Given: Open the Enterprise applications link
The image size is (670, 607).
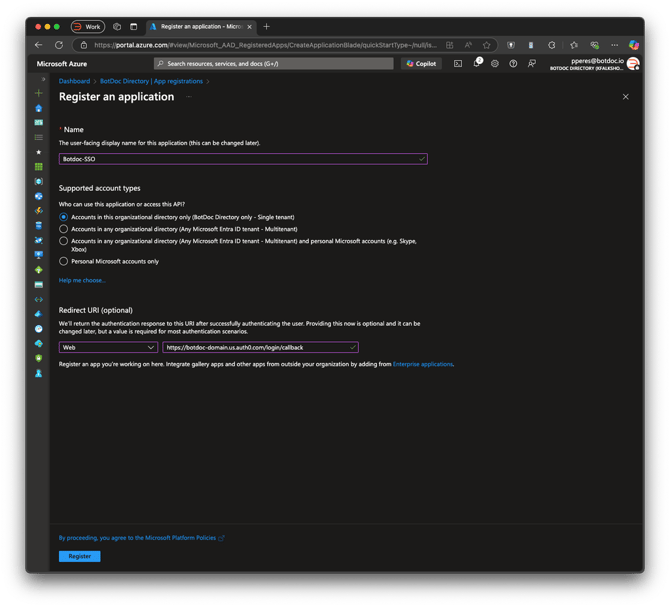Looking at the screenshot, I should tap(423, 364).
